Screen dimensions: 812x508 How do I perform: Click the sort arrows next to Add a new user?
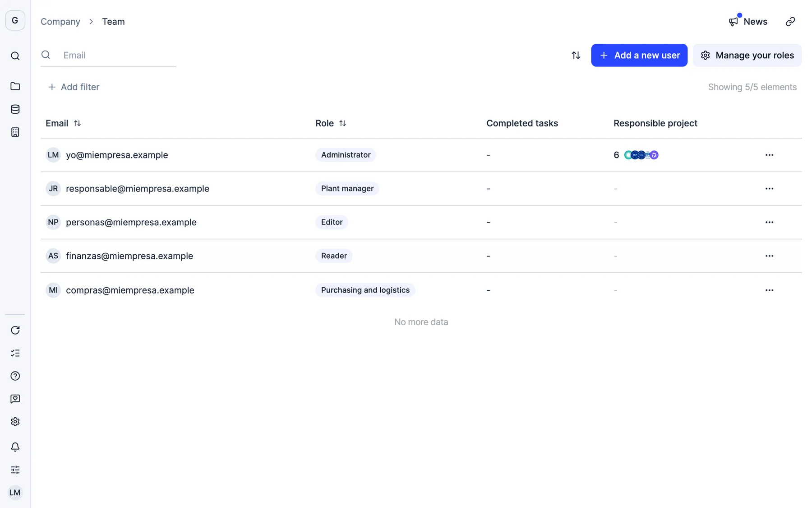576,55
